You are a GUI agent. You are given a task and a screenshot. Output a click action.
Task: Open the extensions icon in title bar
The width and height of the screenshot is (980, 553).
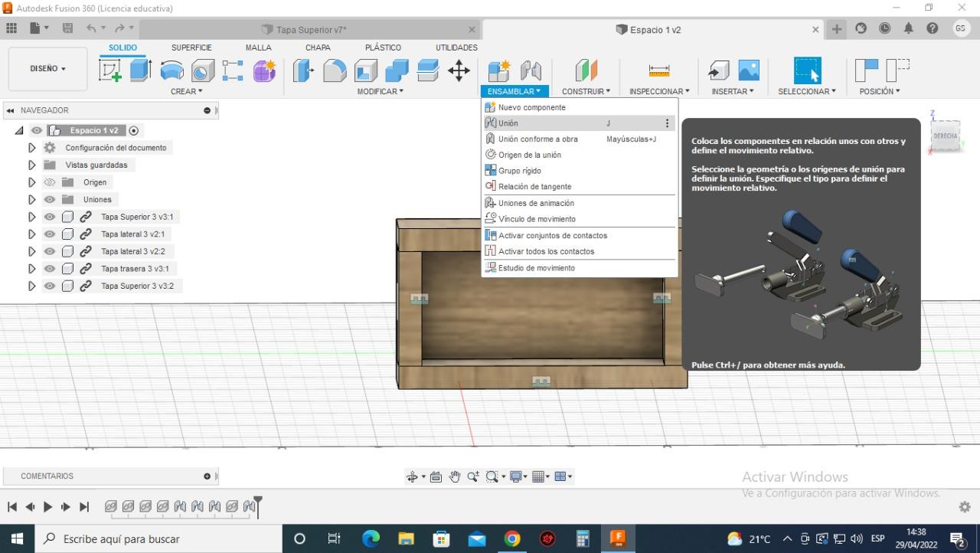tap(861, 29)
